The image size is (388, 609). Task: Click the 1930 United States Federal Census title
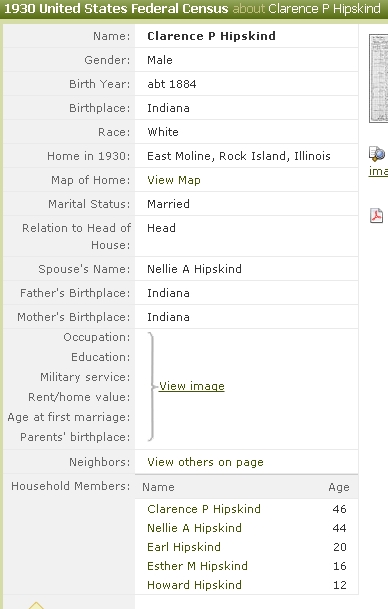[116, 9]
